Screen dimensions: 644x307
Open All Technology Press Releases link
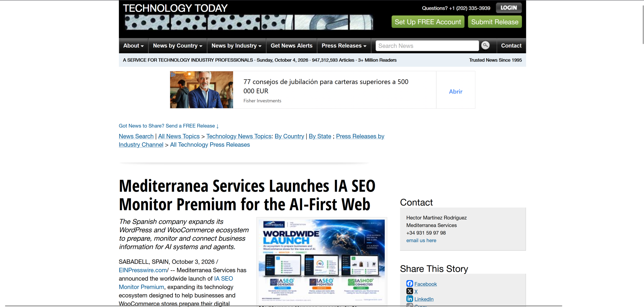(x=210, y=145)
